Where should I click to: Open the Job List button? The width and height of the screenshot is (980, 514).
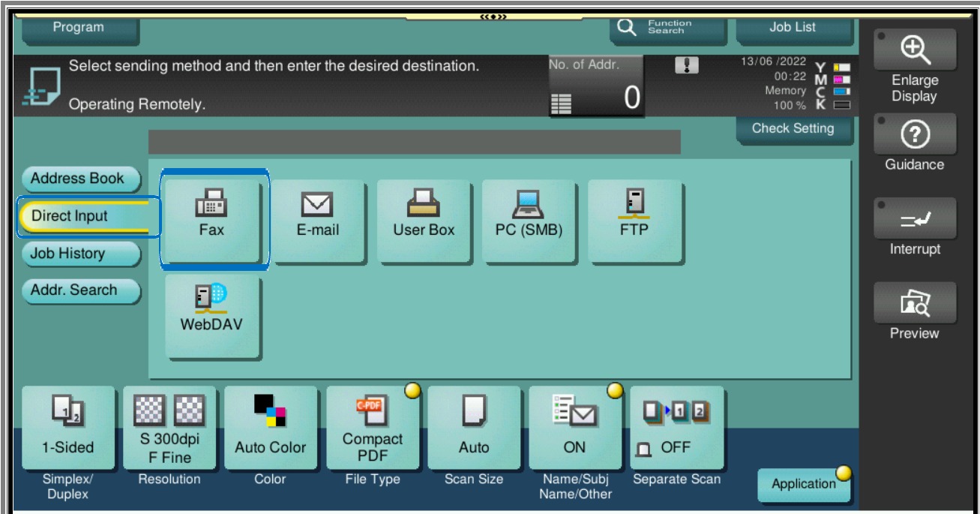(x=793, y=29)
